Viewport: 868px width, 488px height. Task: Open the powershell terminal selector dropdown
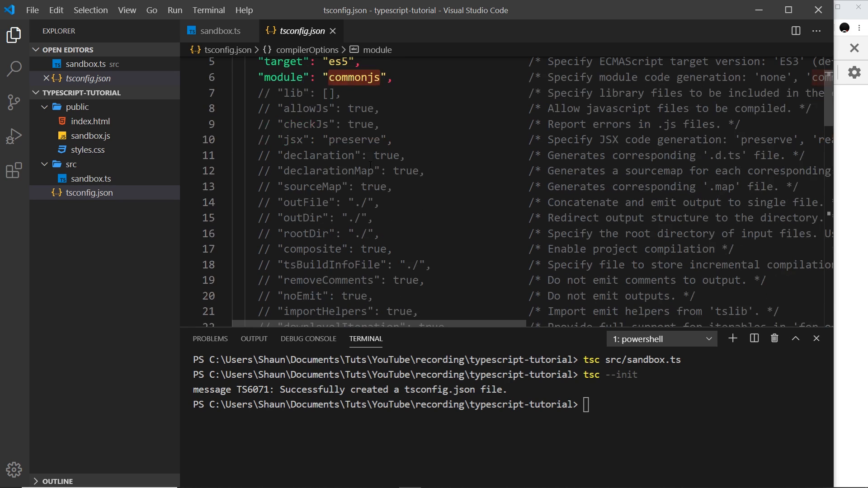(x=662, y=339)
